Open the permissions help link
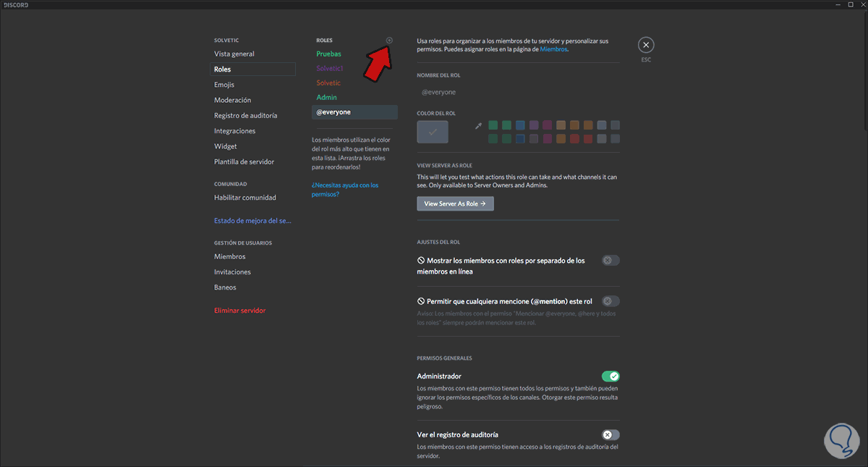The image size is (868, 467). (345, 190)
